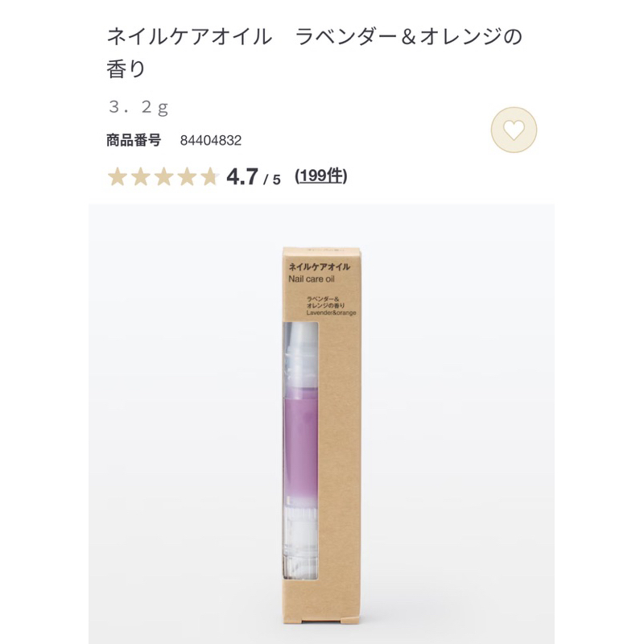644x644 pixels.
Task: Click the ネイルケアオイル product title heading
Action: point(314,52)
